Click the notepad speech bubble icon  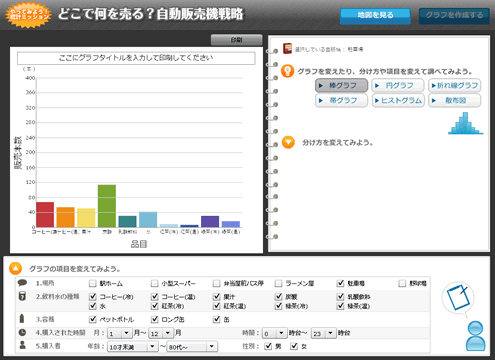tap(458, 298)
